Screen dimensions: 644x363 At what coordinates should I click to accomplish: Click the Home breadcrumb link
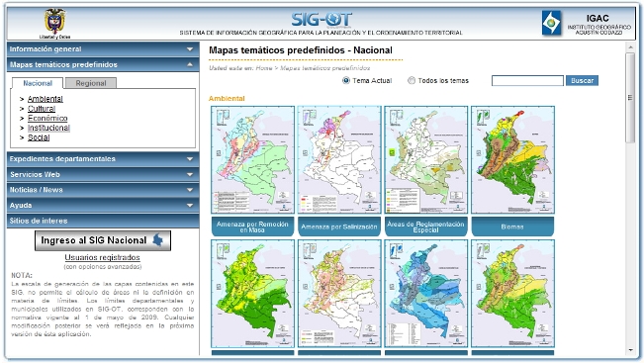click(x=264, y=68)
